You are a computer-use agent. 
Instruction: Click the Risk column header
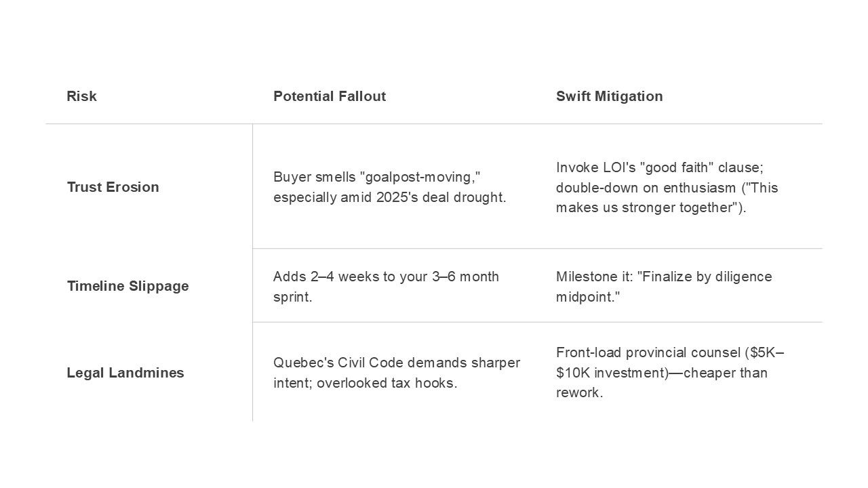[81, 96]
